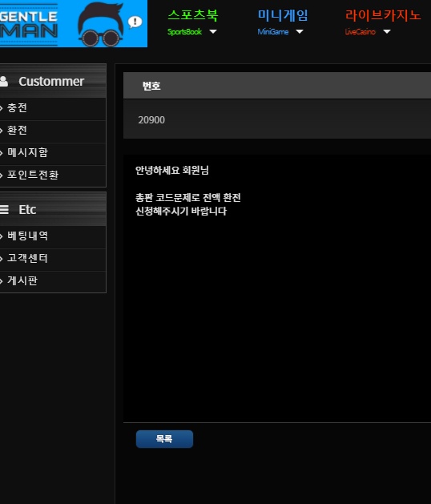This screenshot has width=431, height=504.
Task: Expand the 스포츠북 SportsBook dropdown arrow
Action: [213, 31]
